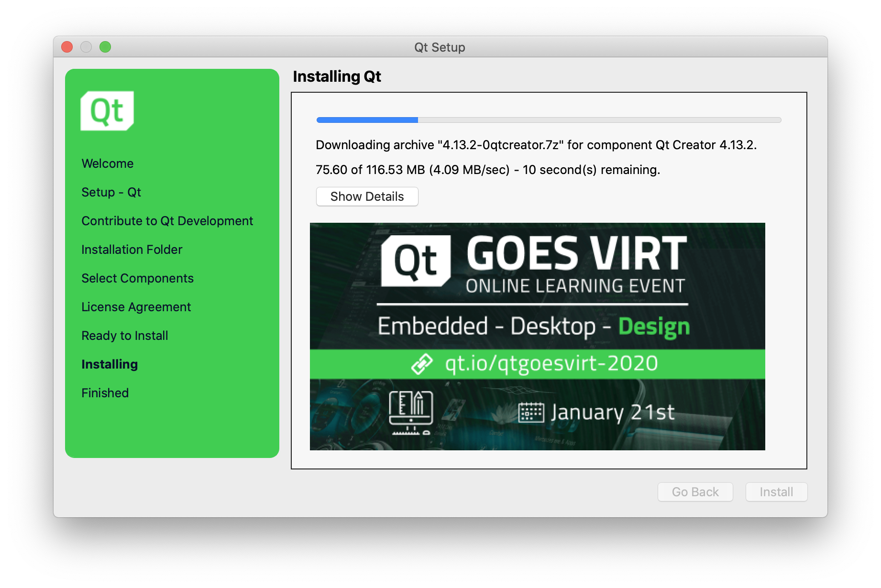Click the download progress bar
The height and width of the screenshot is (588, 881).
click(549, 120)
